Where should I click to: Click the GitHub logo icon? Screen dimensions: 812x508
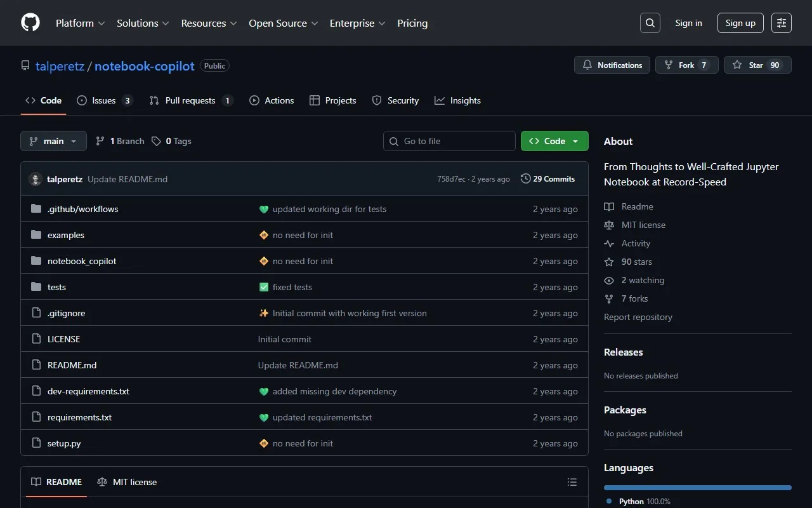point(30,23)
